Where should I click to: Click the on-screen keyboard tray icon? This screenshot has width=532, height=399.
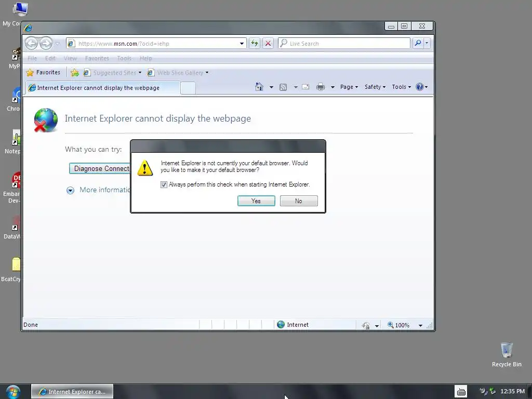pyautogui.click(x=461, y=392)
